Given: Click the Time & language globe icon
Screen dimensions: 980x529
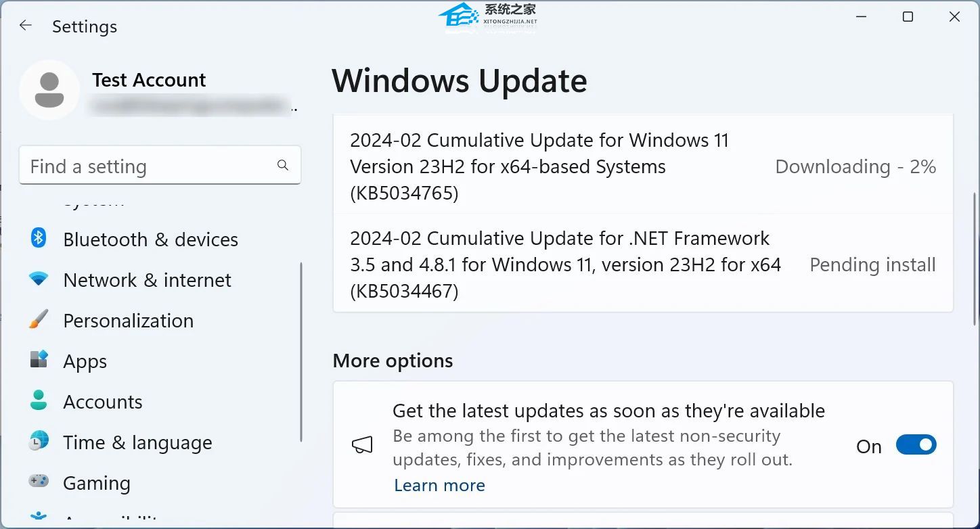Looking at the screenshot, I should tap(39, 442).
